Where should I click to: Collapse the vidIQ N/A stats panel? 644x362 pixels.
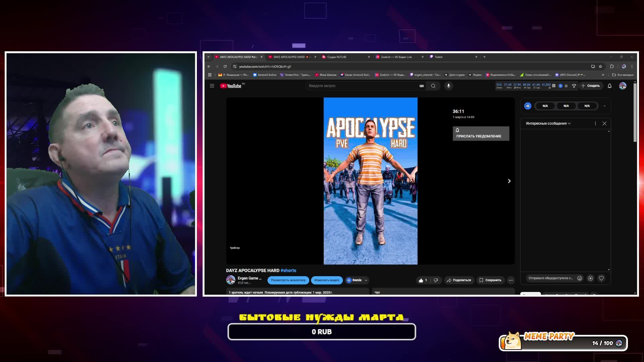(x=604, y=106)
